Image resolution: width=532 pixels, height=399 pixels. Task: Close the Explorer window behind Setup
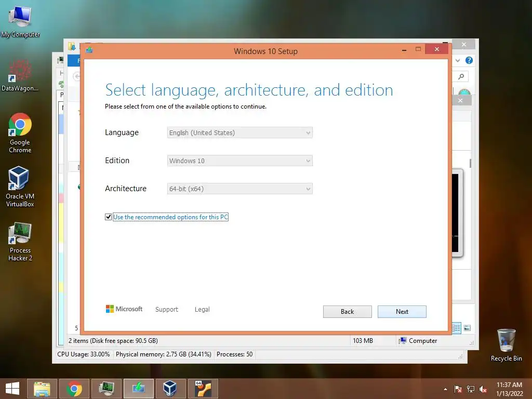(x=464, y=45)
